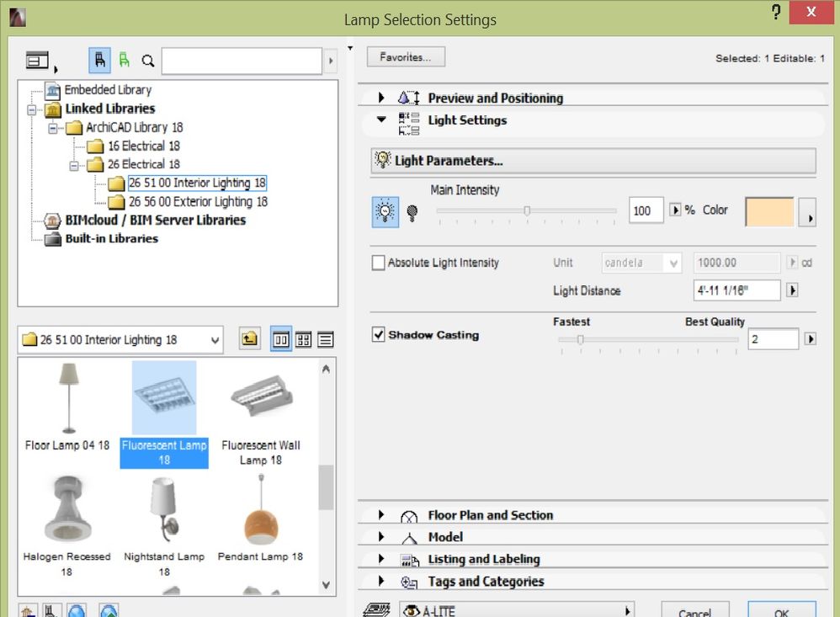The image size is (840, 617).
Task: Expand Preview and Positioning panel
Action: tap(381, 98)
